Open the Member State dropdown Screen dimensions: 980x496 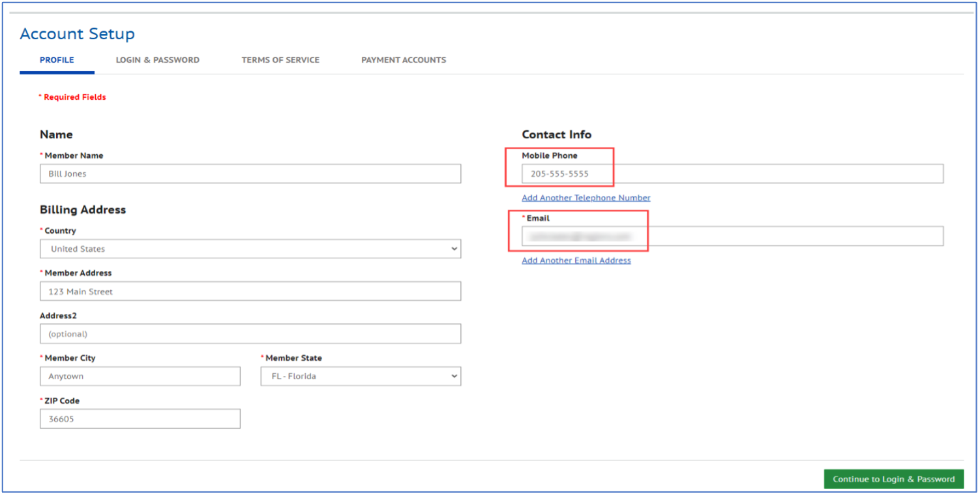361,376
